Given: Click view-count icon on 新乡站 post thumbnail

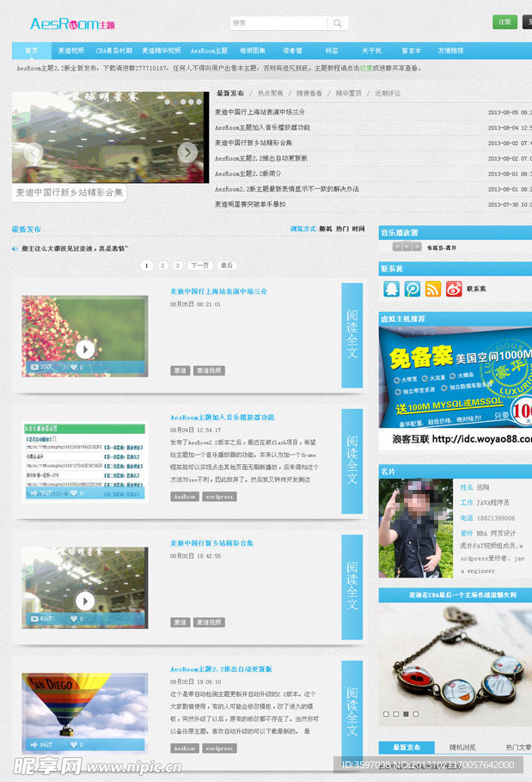Looking at the screenshot, I should (x=34, y=619).
